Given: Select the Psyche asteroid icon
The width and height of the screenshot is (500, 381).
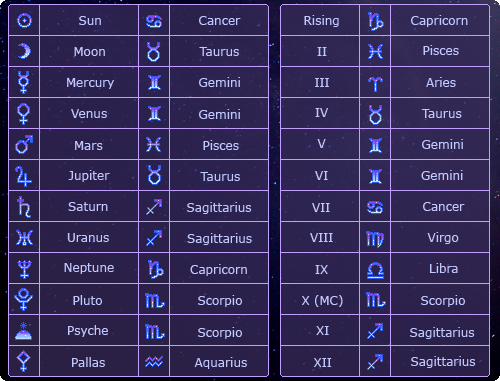Looking at the screenshot, I should coord(24,331).
